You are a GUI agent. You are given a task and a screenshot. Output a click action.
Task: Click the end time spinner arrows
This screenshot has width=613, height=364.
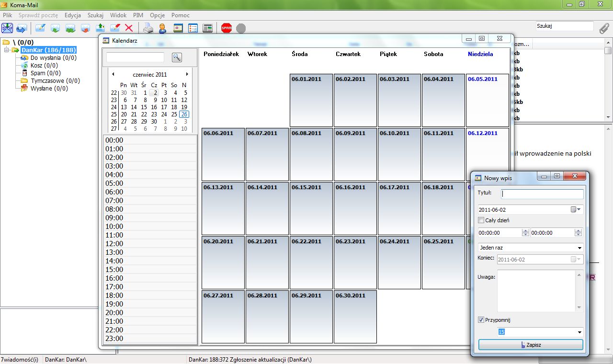coord(578,233)
